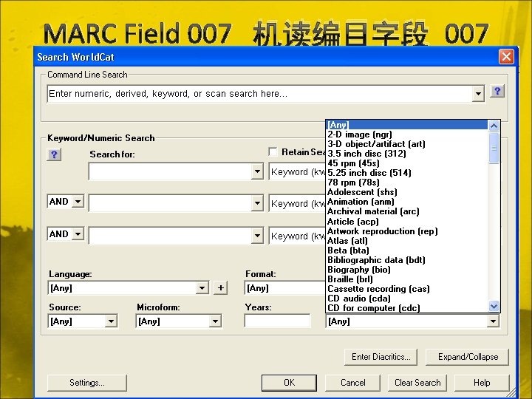532x399 pixels.
Task: Choose 3.5 inch disc (312)
Action: point(407,154)
